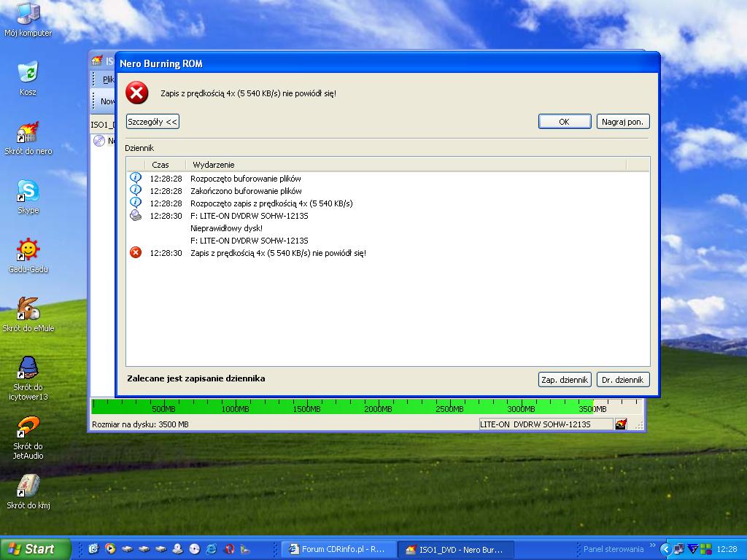Select the Gadu-Gadu desktop shortcut
The height and width of the screenshot is (560, 747).
(x=28, y=256)
